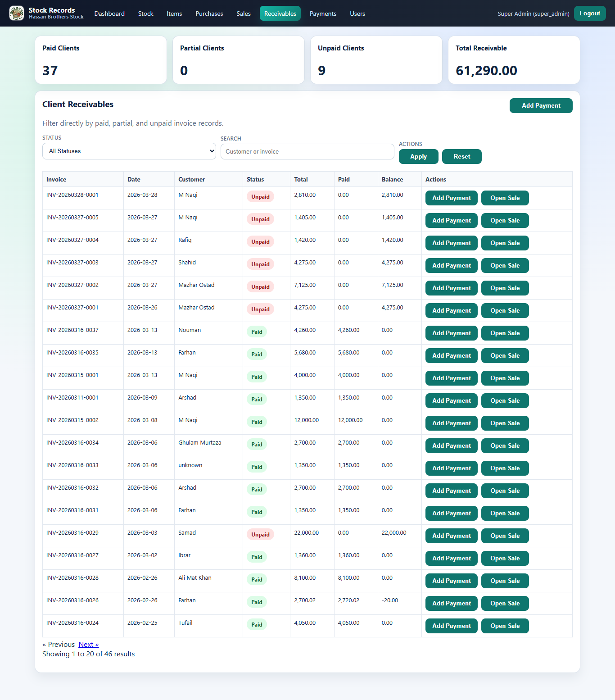Click the Unpaid Clients card

376,60
